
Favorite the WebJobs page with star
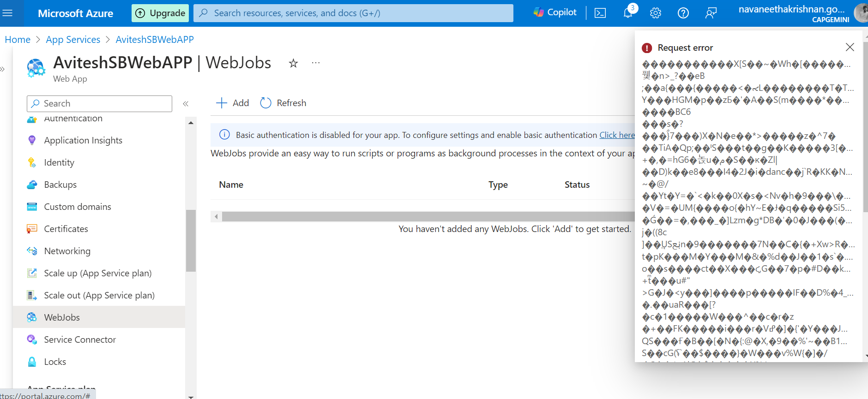pos(293,63)
